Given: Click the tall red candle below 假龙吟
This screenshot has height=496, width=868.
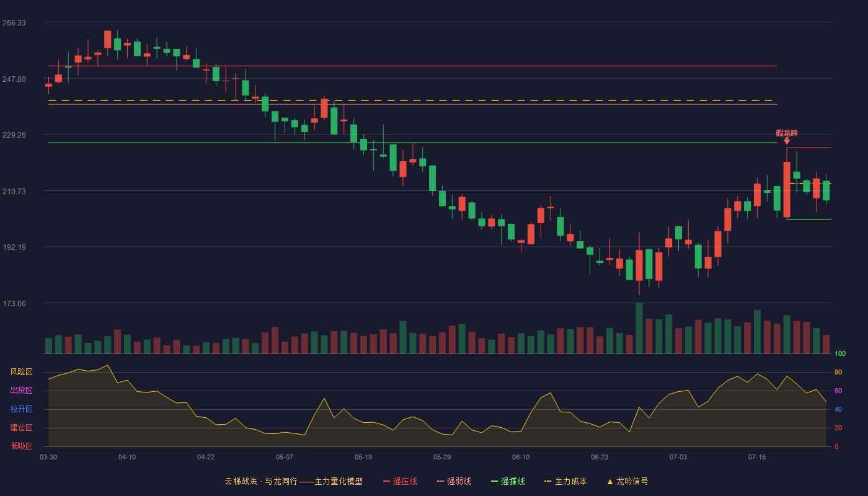Looking at the screenshot, I should (x=787, y=189).
